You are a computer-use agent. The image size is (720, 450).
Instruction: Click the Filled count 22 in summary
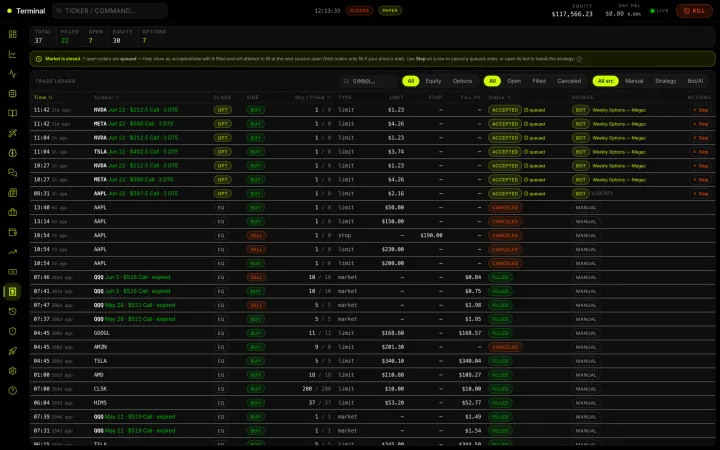(65, 40)
